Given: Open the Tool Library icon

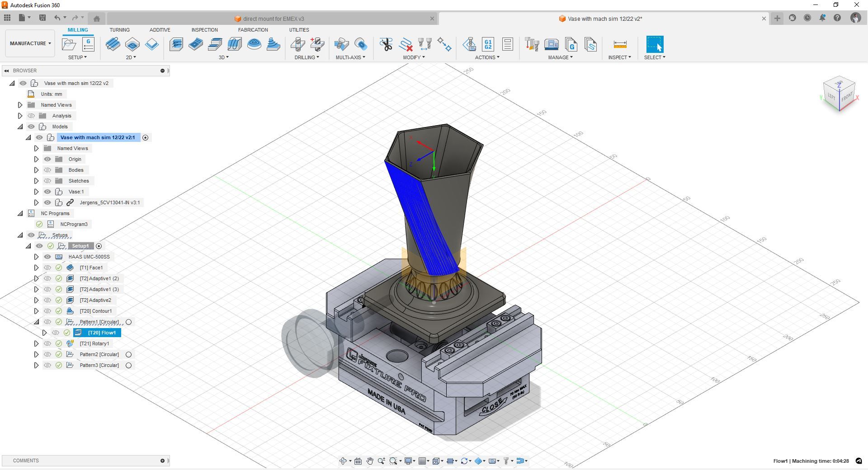Looking at the screenshot, I should 532,44.
